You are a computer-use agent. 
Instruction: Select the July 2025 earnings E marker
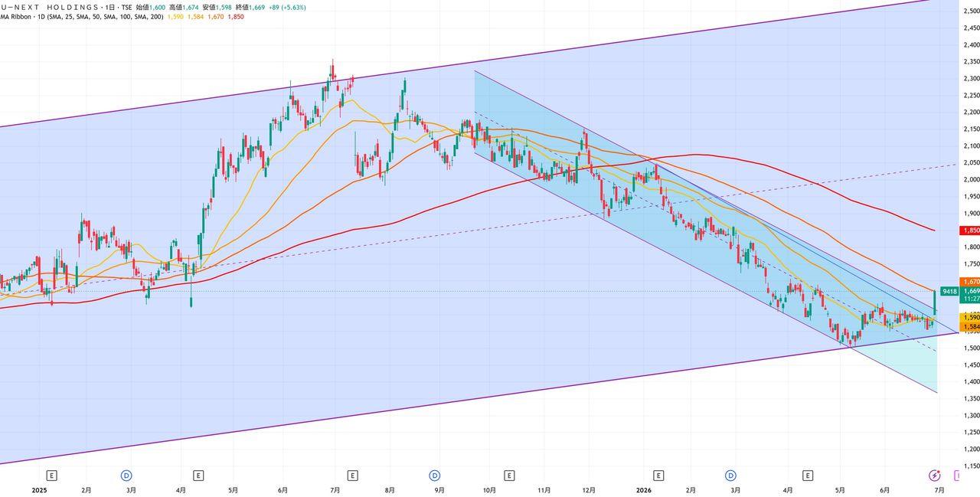tap(353, 476)
